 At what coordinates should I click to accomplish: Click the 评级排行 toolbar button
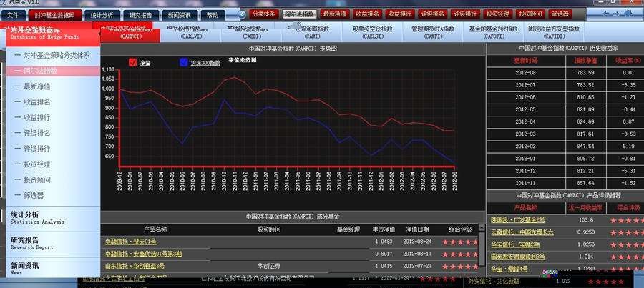point(465,14)
